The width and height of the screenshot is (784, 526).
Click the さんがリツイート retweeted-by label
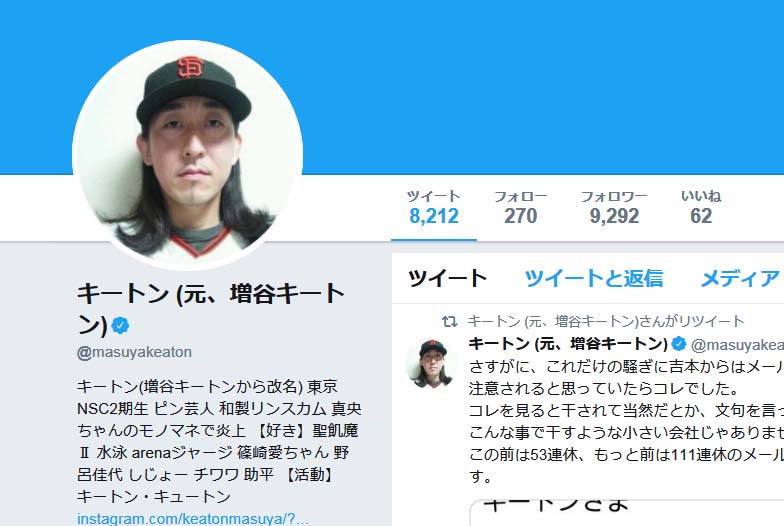pyautogui.click(x=606, y=321)
